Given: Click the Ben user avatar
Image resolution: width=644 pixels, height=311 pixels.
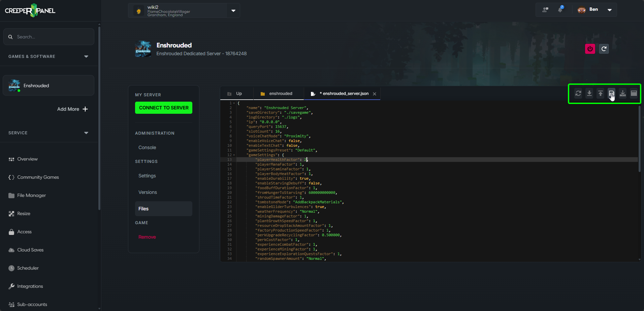Looking at the screenshot, I should point(582,10).
